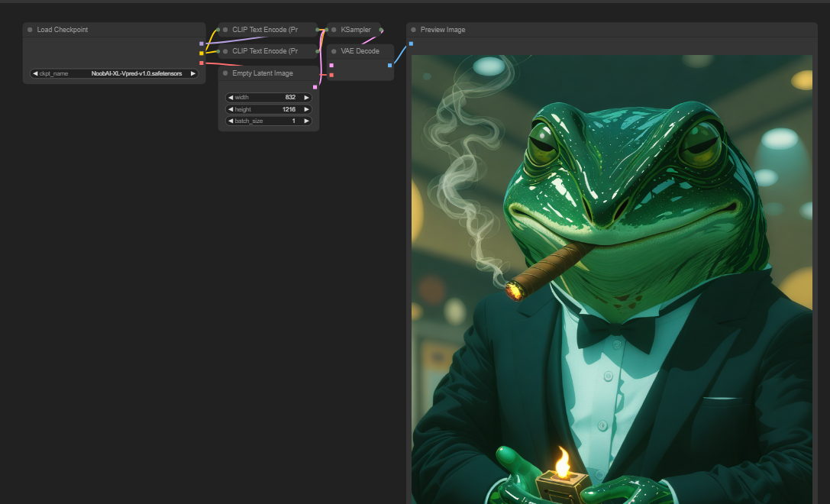The height and width of the screenshot is (504, 830).
Task: Click the lower CLIP Text Encode input connector
Action: click(x=218, y=51)
